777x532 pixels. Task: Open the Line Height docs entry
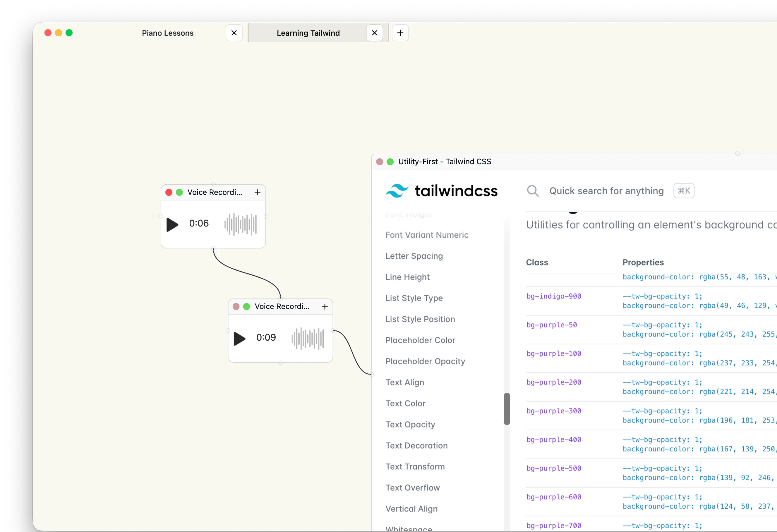tap(407, 277)
